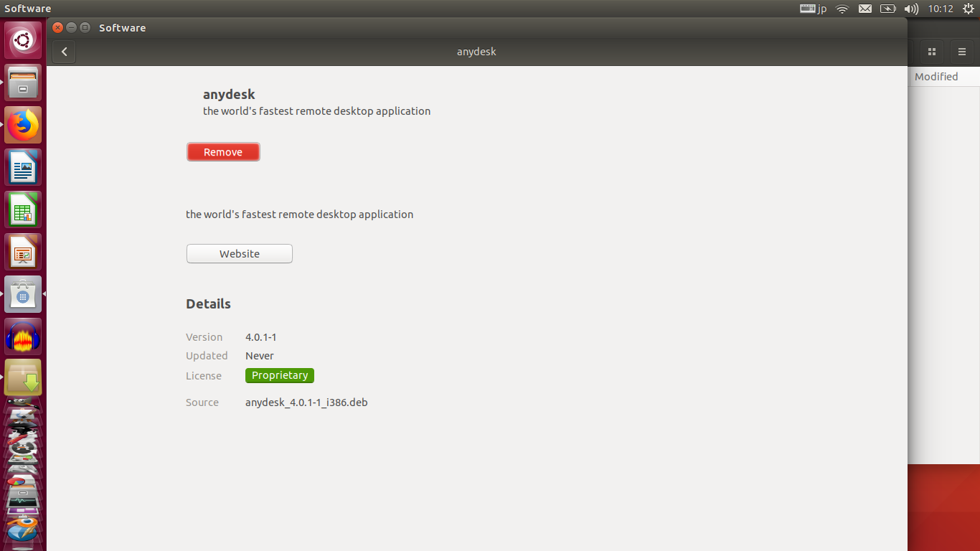Show the calendar from the 10:12 clock

[941, 9]
